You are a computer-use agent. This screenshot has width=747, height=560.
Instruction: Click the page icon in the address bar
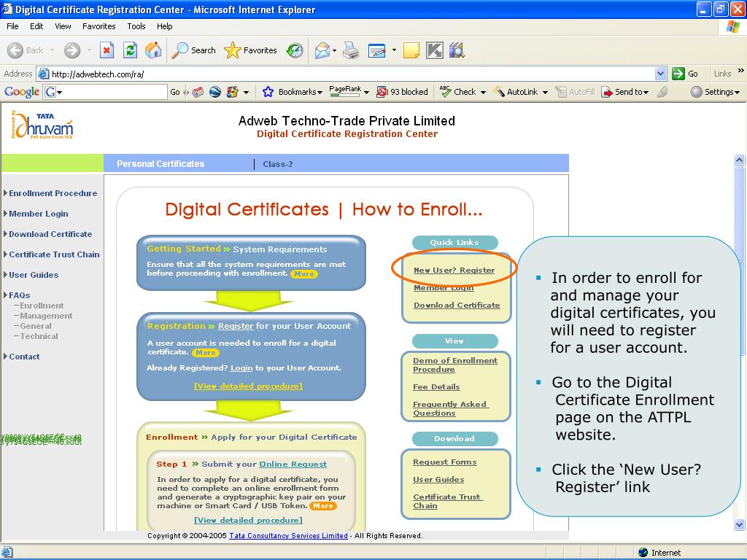pos(43,74)
